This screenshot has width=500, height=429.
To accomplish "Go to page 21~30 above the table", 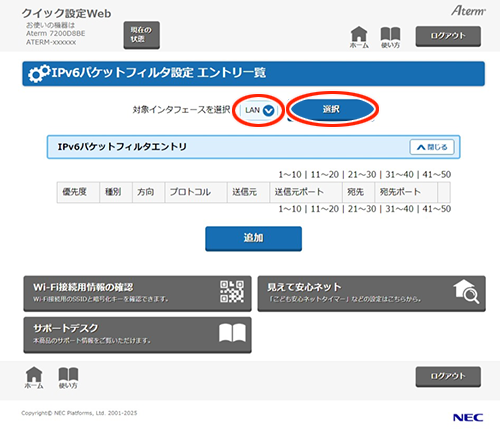I will click(x=362, y=174).
